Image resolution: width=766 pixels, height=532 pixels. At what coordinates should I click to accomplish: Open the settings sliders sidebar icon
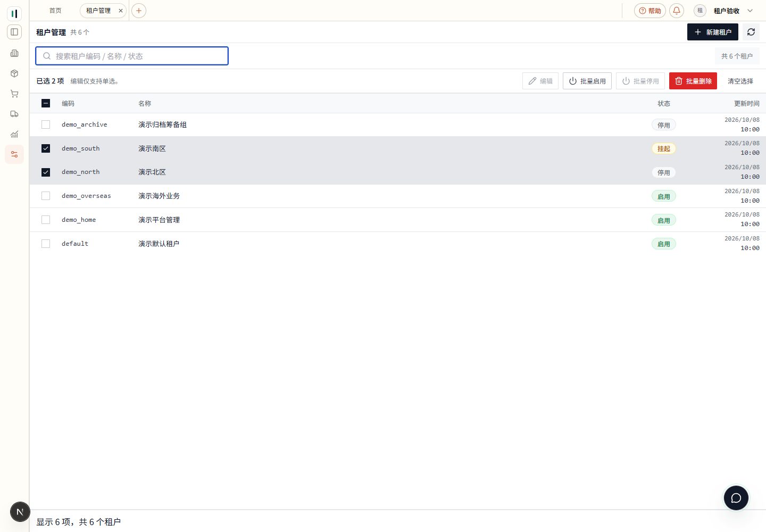[x=14, y=154]
